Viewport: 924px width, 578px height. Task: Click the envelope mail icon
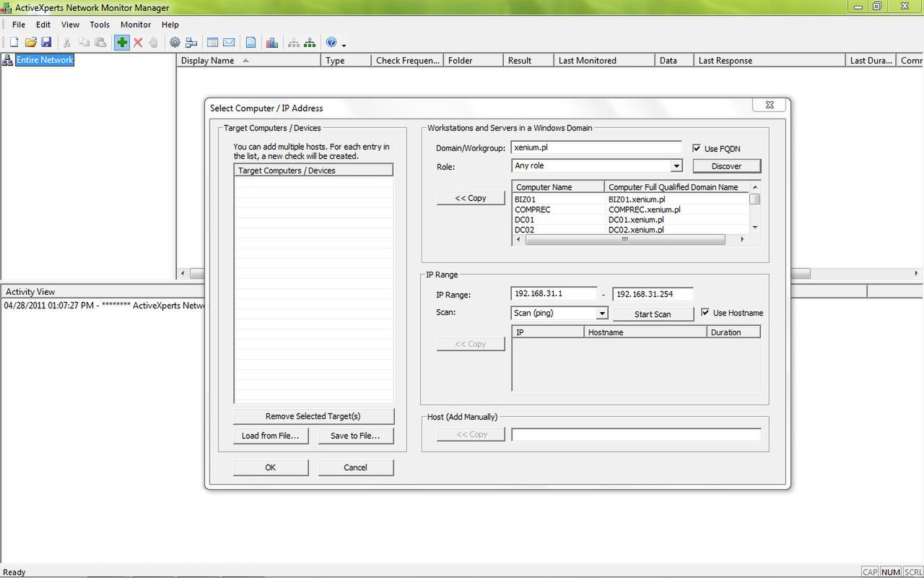(229, 43)
